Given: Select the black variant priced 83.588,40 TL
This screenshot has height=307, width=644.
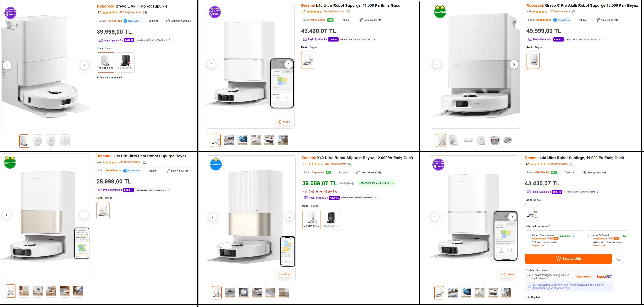Looking at the screenshot, I should pyautogui.click(x=125, y=62).
